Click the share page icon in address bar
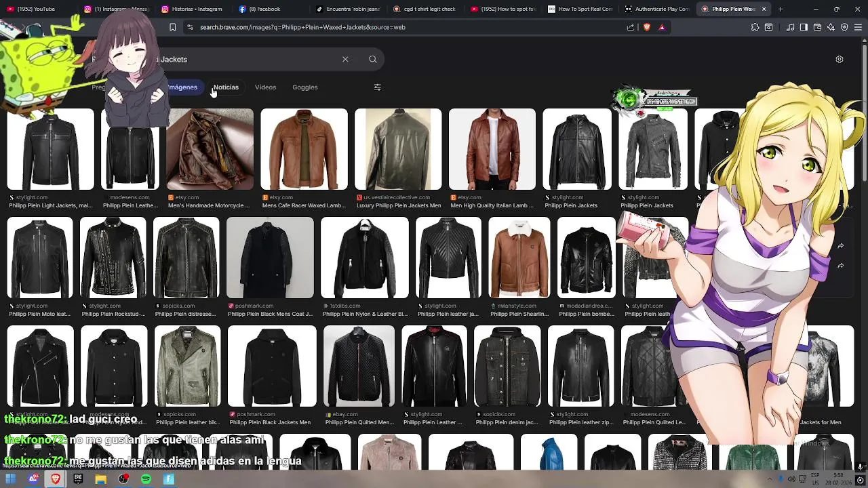Viewport: 868px width, 488px height. [x=631, y=27]
